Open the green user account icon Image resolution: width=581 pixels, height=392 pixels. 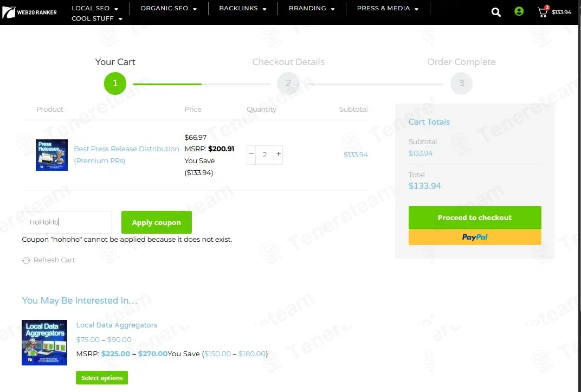519,11
